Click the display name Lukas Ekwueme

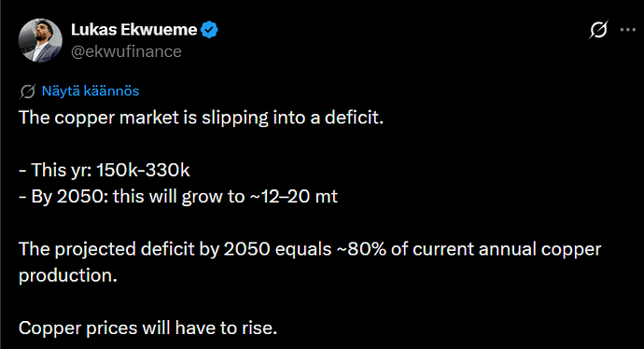133,30
